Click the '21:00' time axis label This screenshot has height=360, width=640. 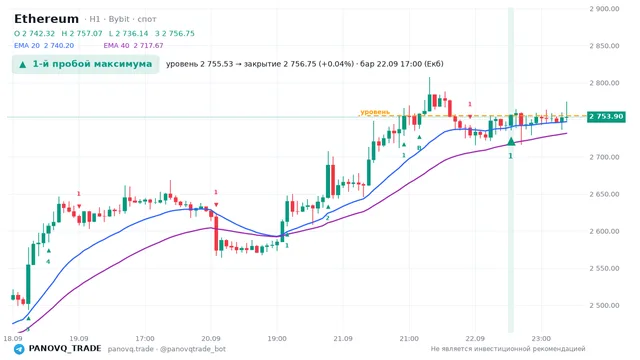pyautogui.click(x=409, y=338)
